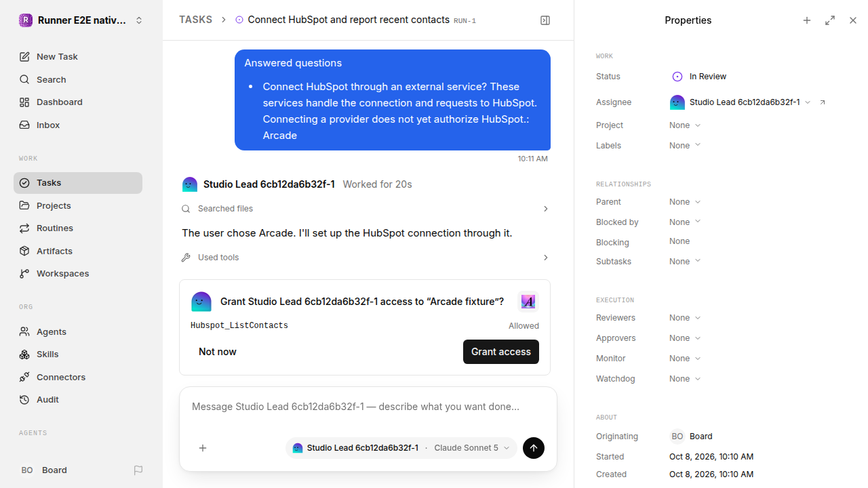Open the Project dropdown
This screenshot has height=488, width=868.
click(x=685, y=125)
